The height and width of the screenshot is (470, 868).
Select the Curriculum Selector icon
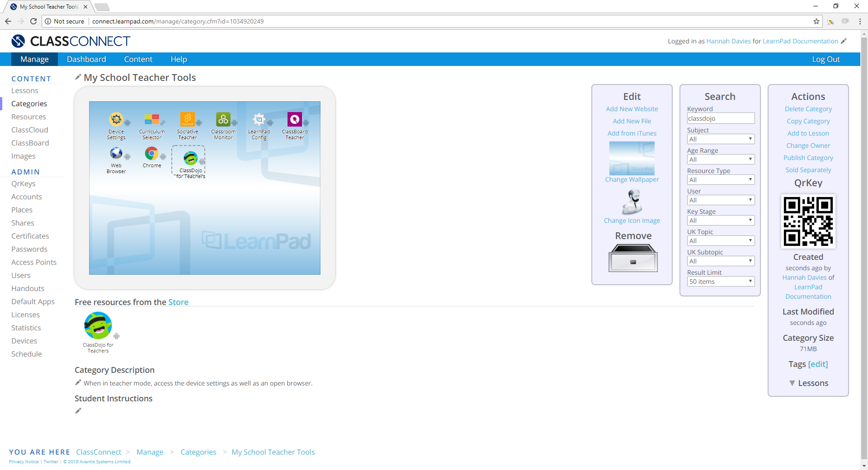[x=151, y=119]
